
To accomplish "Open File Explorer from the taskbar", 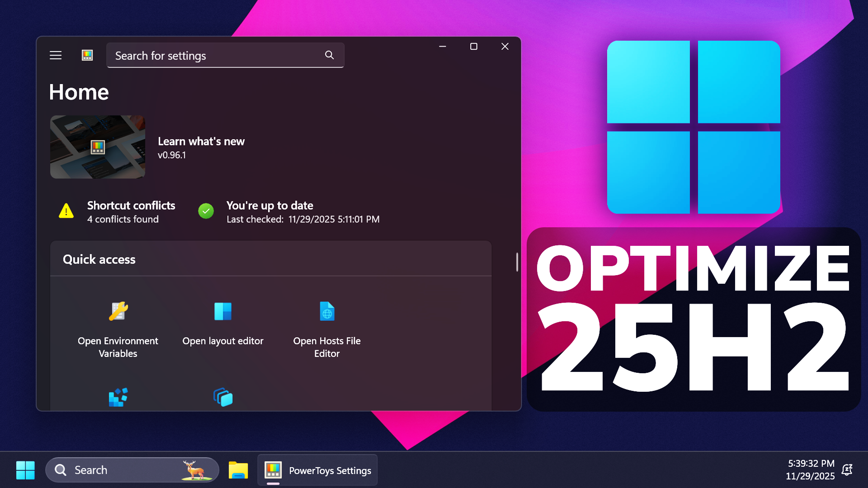I will (238, 470).
